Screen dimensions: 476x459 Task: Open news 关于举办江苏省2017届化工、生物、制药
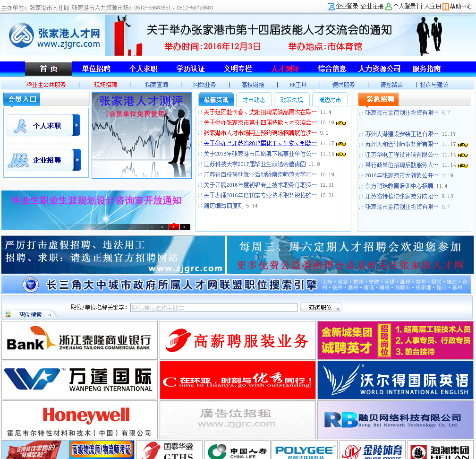[260, 144]
